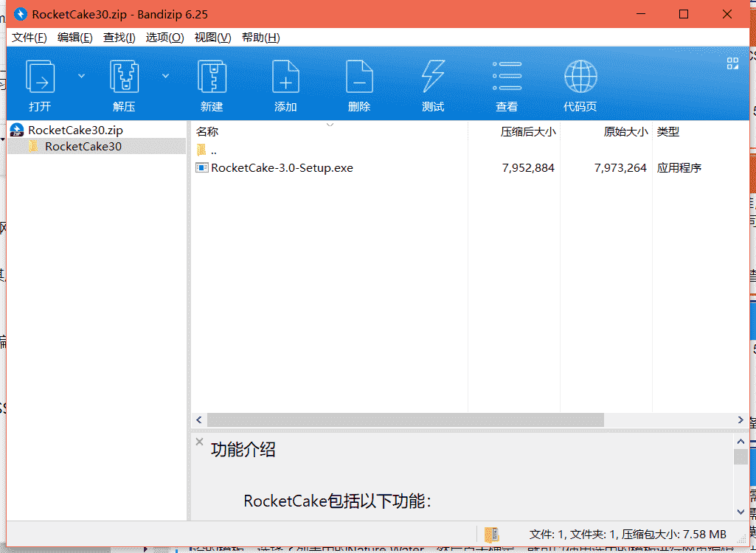Open the 查找(I) menu
Image resolution: width=756 pixels, height=553 pixels.
(x=119, y=38)
